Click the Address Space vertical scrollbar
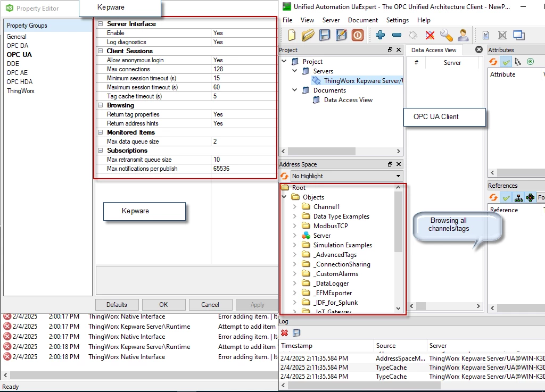This screenshot has width=545, height=392. [398, 221]
